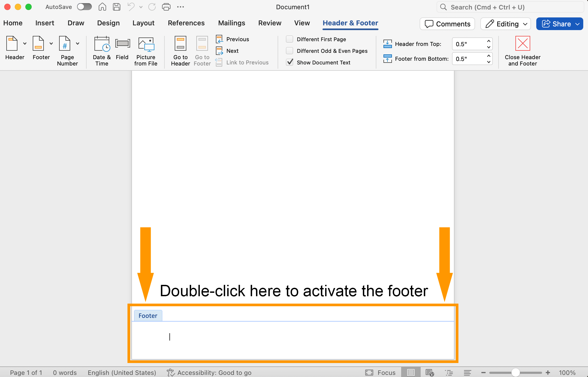Open the Comments pane button
This screenshot has width=588, height=377.
point(447,24)
